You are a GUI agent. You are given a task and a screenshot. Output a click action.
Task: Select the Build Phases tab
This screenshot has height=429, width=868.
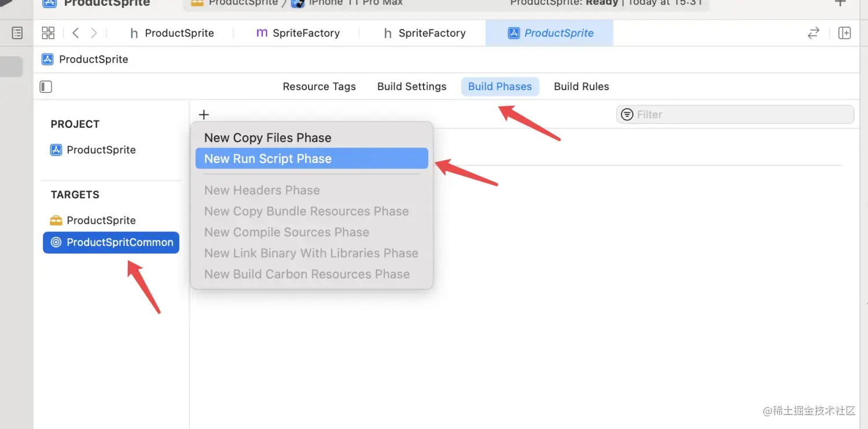500,87
